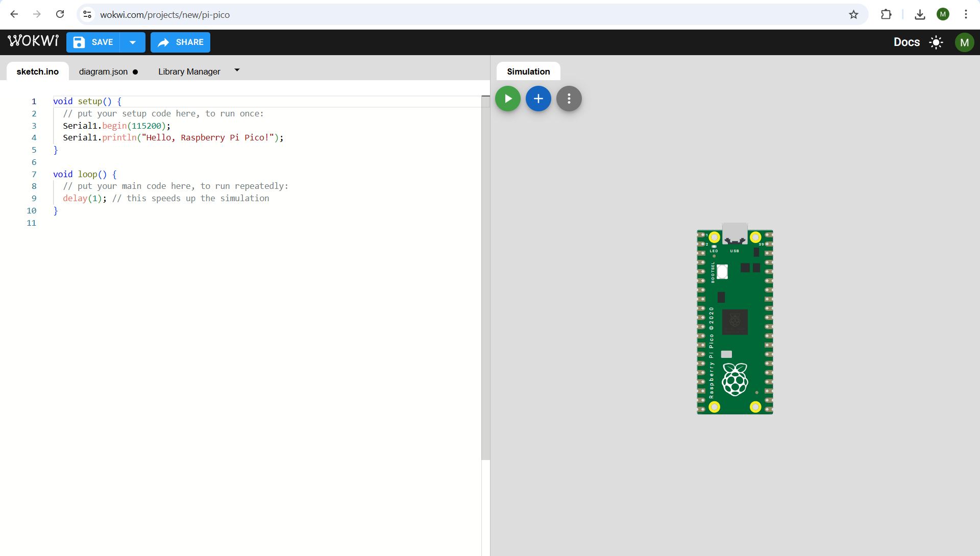The image size is (980, 556).
Task: Open browser downloads
Action: [920, 14]
